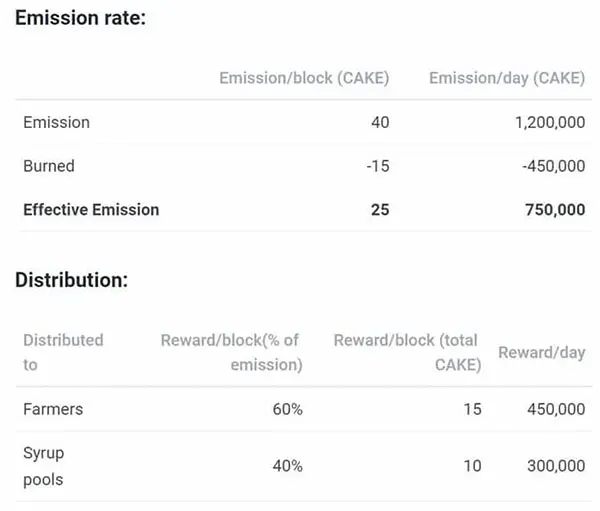Select the value 40 in Emission row
The height and width of the screenshot is (511, 600).
pos(379,122)
